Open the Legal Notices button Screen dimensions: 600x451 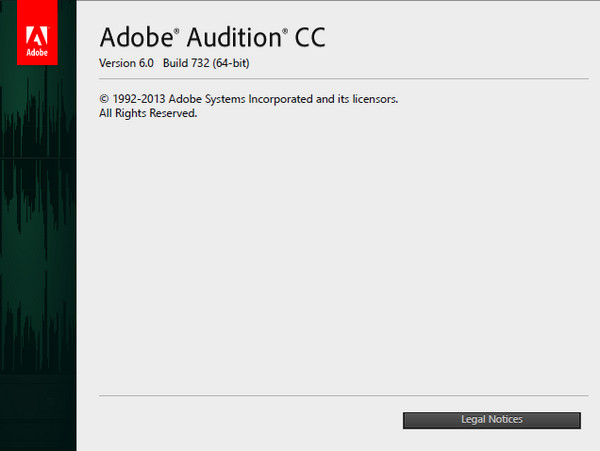491,420
